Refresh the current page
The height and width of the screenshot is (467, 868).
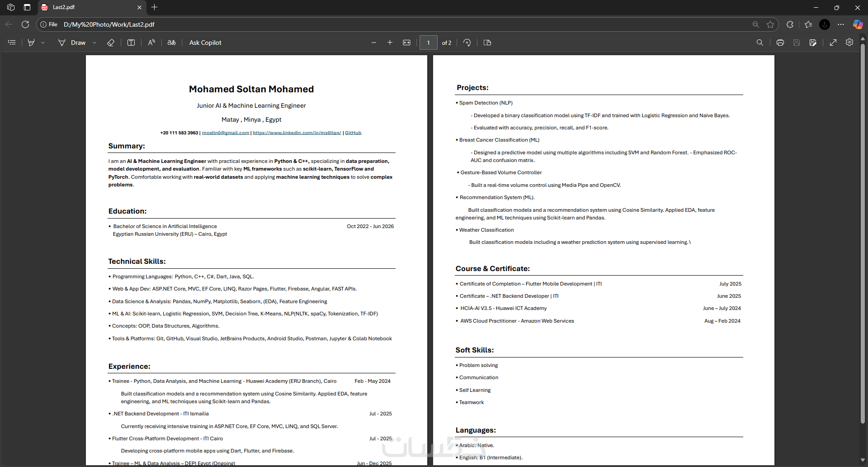tap(25, 24)
